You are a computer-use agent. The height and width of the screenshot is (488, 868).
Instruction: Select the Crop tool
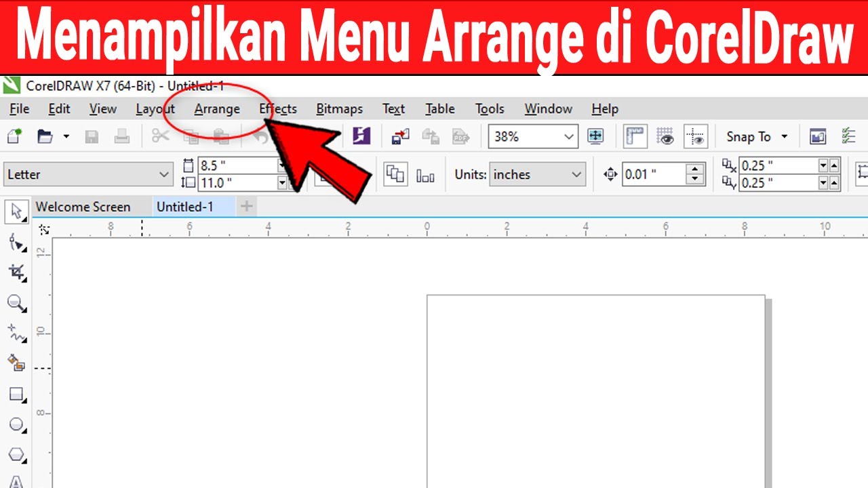pos(16,272)
